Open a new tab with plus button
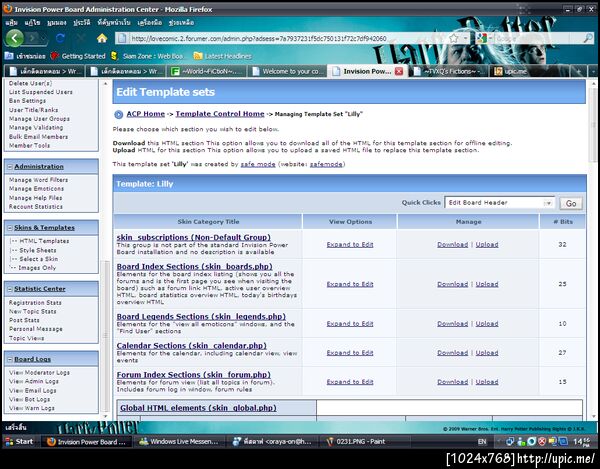Image resolution: width=600 pixels, height=469 pixels. (579, 71)
